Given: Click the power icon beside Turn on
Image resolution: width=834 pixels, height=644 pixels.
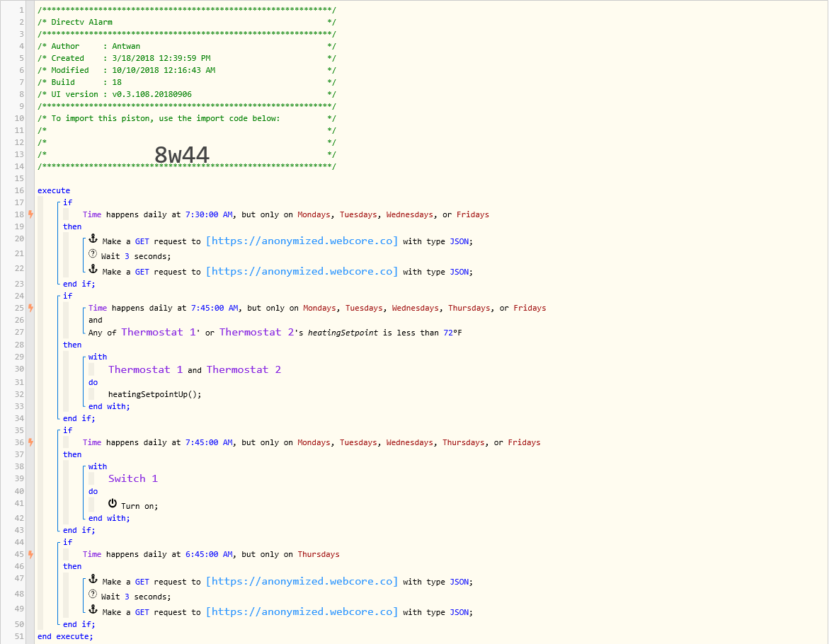Looking at the screenshot, I should 113,503.
